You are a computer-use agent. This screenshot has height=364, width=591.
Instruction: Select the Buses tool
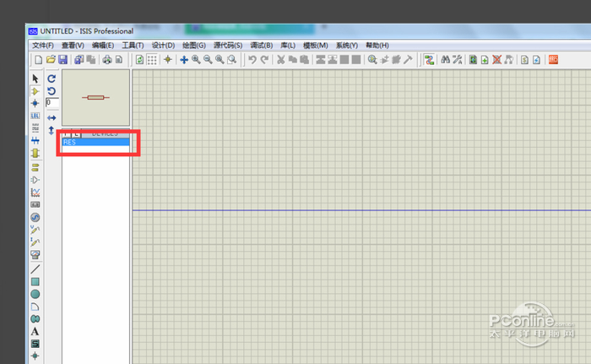point(35,140)
